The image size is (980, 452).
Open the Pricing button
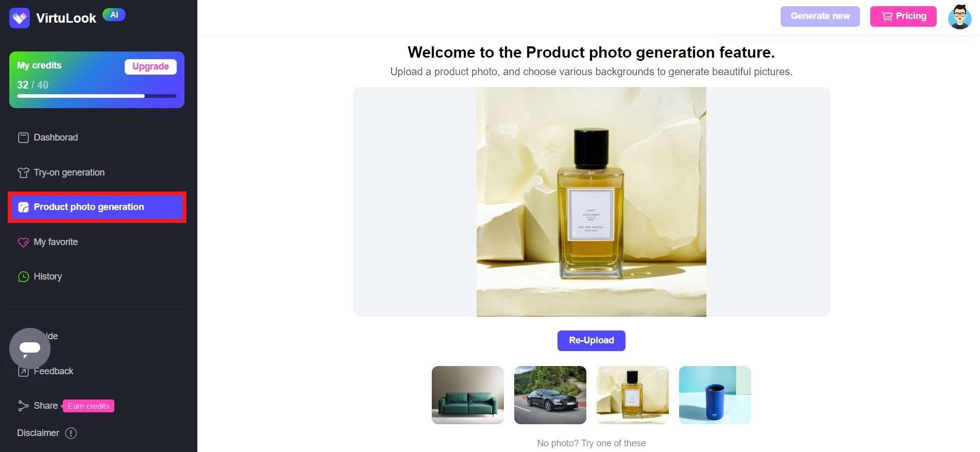pos(903,16)
